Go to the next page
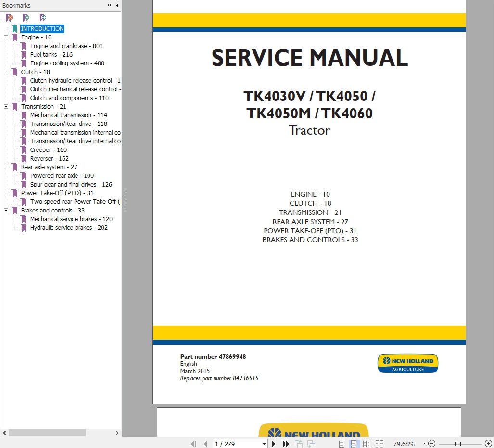The image size is (494, 448). (274, 443)
